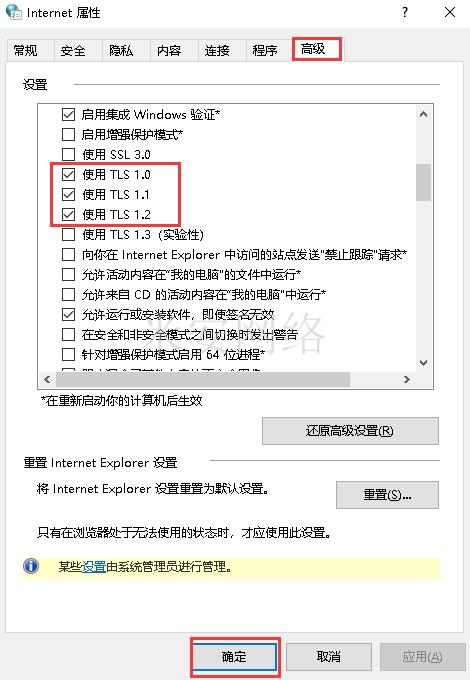Click the vertical scrollbar thumb in settings list
Screen dimensions: 470x680
[424, 182]
